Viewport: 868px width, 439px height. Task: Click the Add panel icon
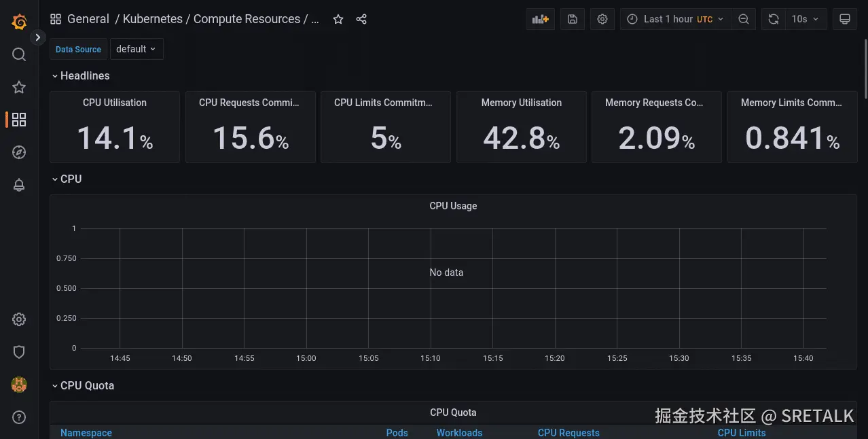coord(541,19)
